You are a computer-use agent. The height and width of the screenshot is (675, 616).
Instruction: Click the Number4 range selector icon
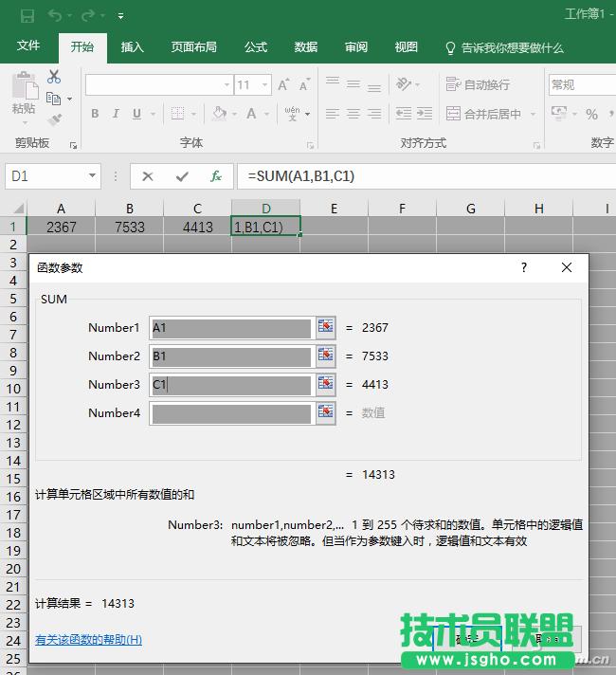(326, 413)
